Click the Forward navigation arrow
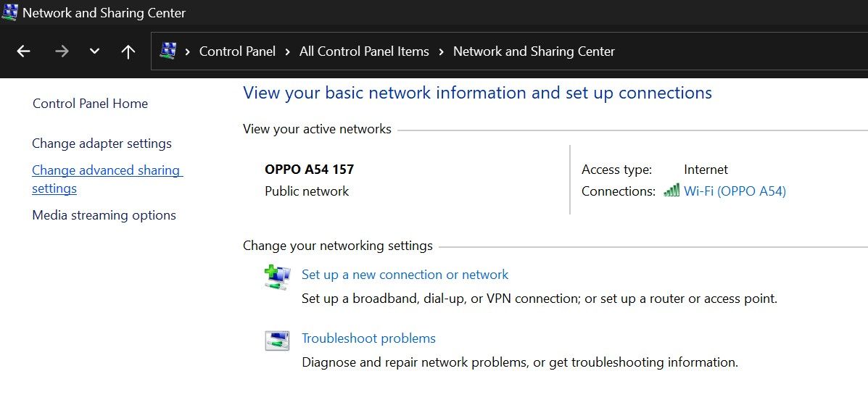The height and width of the screenshot is (400, 868). pyautogui.click(x=62, y=51)
